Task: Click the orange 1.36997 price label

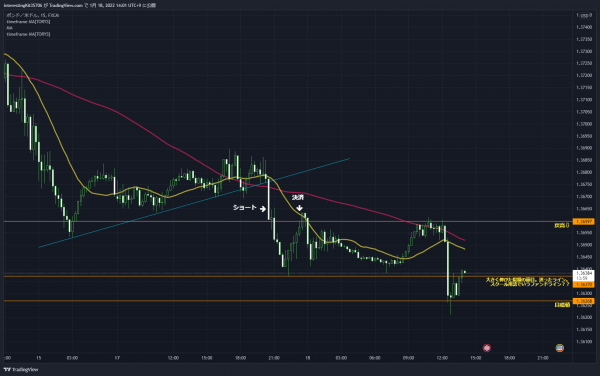Action: coord(584,221)
